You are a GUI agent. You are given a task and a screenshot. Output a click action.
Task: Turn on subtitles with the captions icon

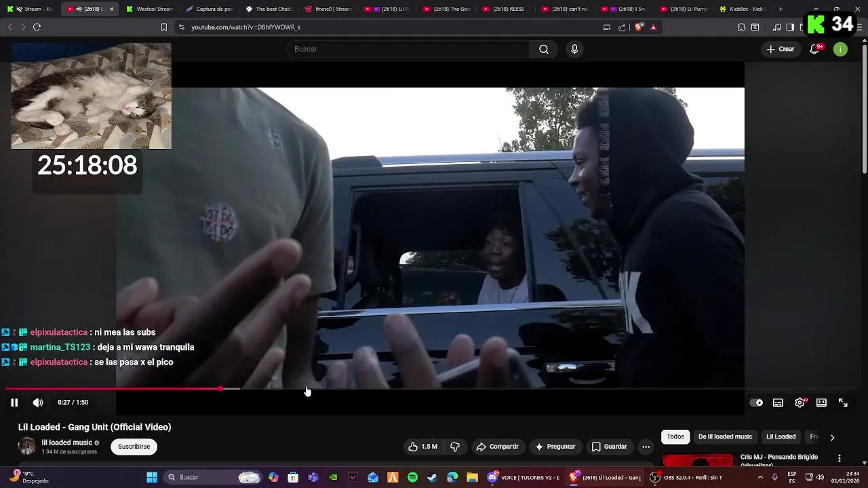778,403
